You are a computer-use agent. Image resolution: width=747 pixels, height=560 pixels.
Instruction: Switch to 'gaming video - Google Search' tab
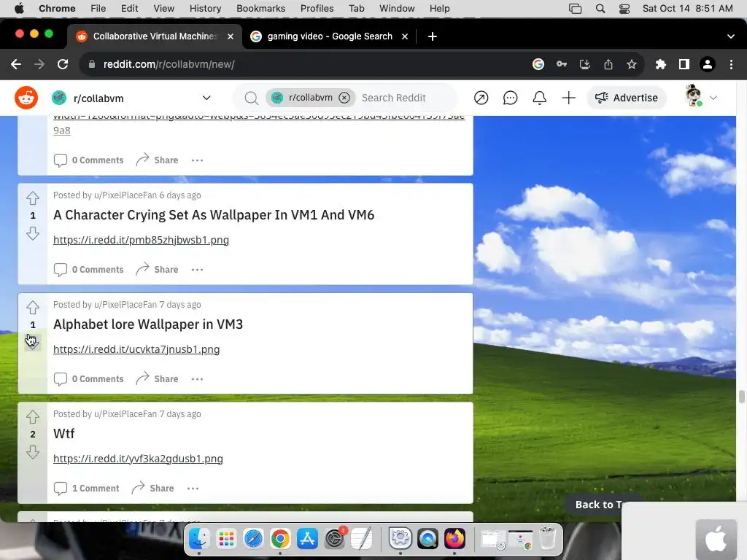(330, 36)
